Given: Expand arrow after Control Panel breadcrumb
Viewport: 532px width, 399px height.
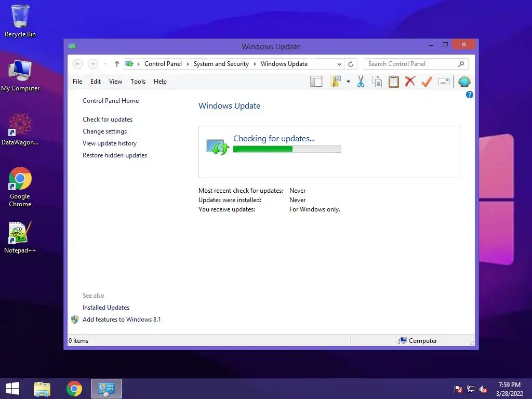Looking at the screenshot, I should 188,64.
